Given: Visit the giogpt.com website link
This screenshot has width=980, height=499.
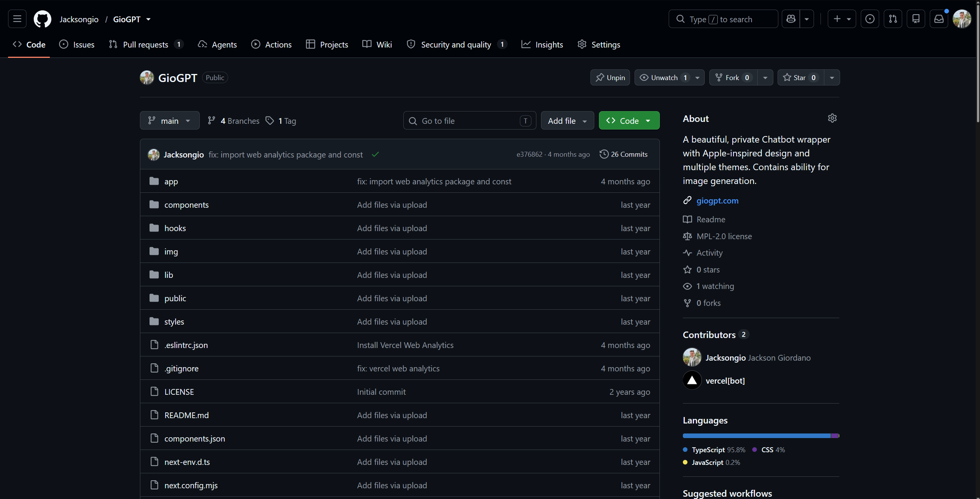Looking at the screenshot, I should pyautogui.click(x=717, y=200).
